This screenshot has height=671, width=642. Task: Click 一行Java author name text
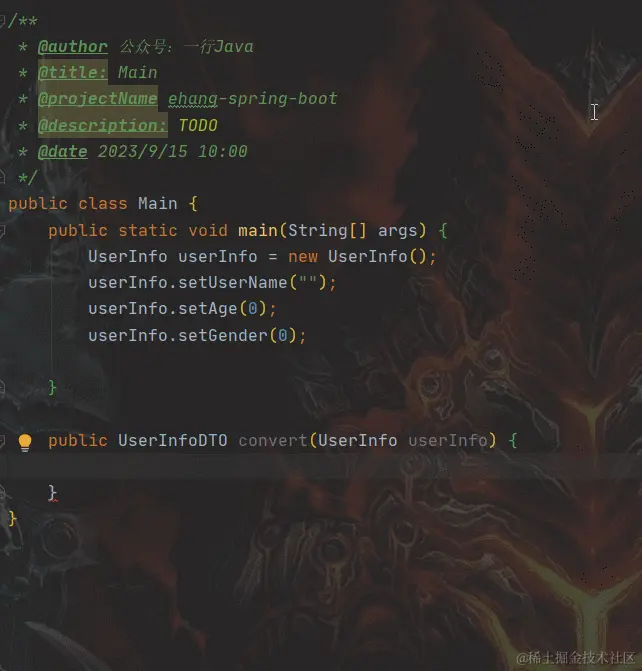tap(219, 46)
